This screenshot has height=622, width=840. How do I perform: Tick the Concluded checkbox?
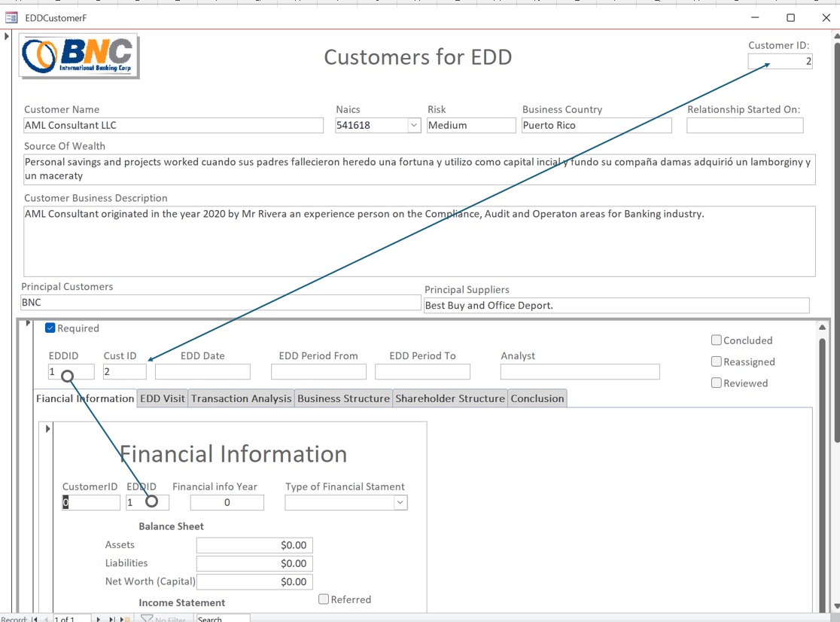(x=717, y=340)
